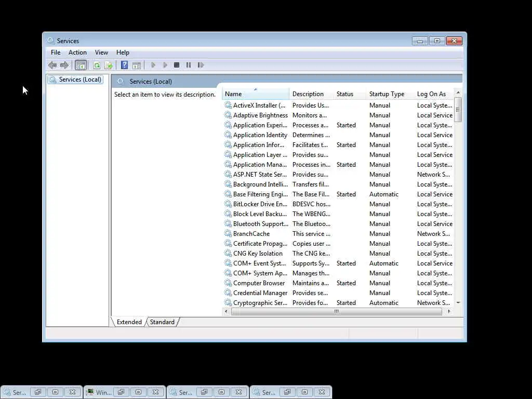The image size is (532, 399).
Task: Click the Export List toolbar icon
Action: pos(109,65)
